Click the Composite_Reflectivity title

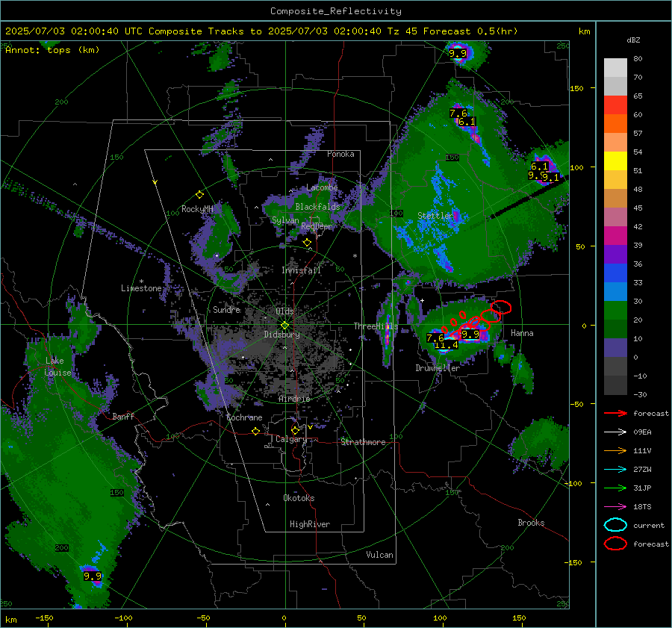point(335,11)
